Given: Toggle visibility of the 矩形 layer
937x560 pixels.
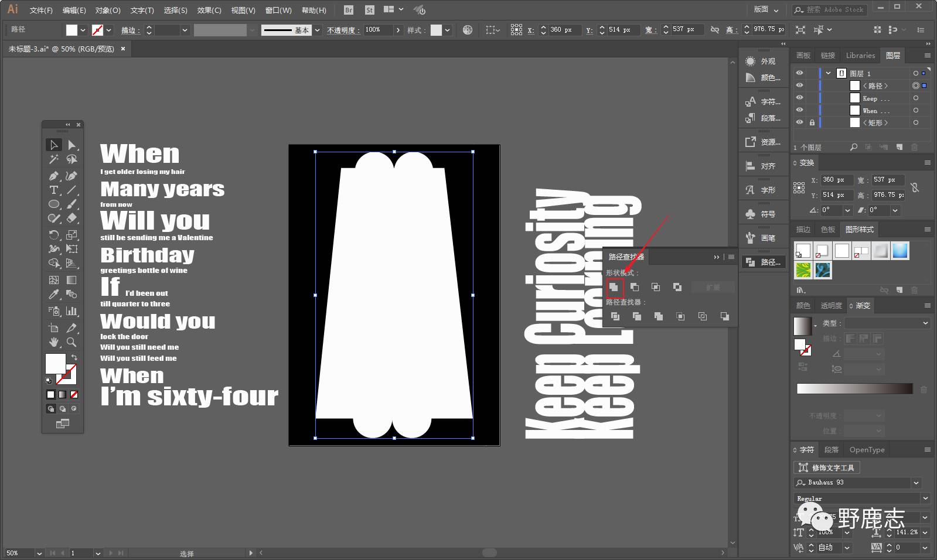Looking at the screenshot, I should click(x=799, y=122).
